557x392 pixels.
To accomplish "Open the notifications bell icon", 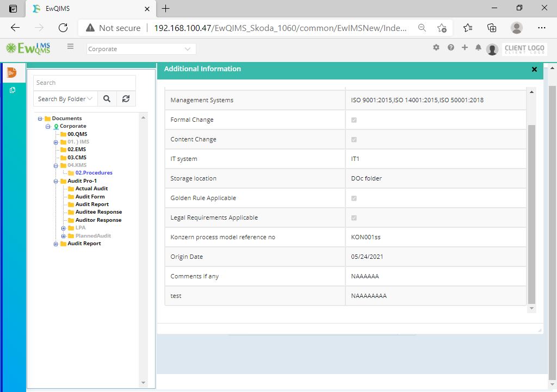I will [478, 48].
